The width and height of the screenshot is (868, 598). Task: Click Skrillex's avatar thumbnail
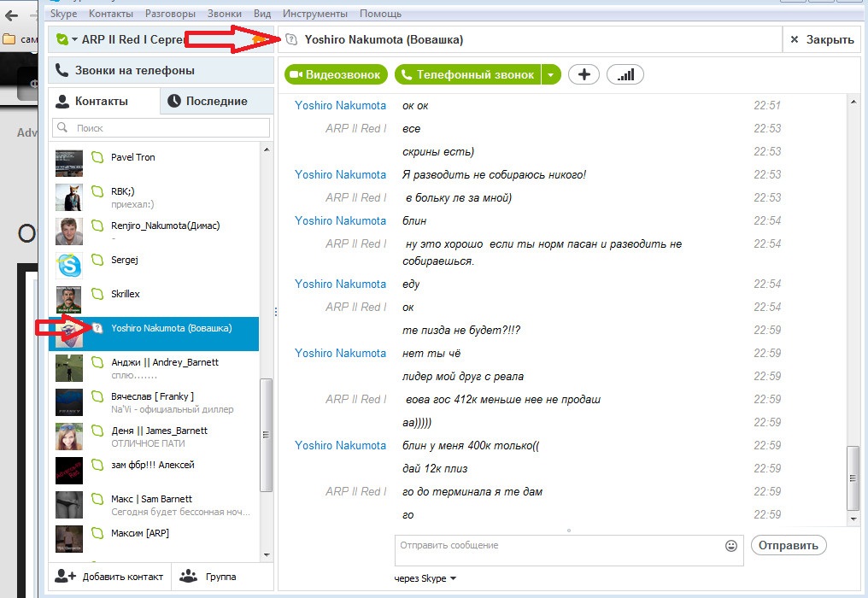[x=69, y=300]
